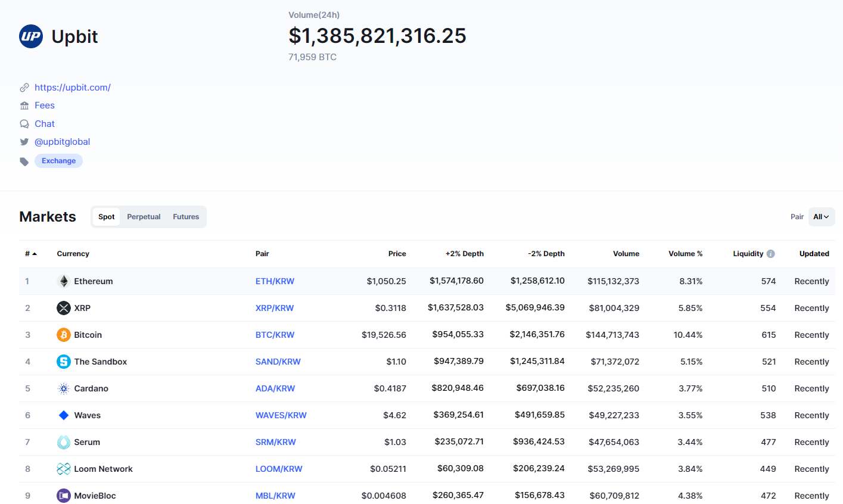Click the 10.44% volume percent cell
843x504 pixels.
(688, 335)
